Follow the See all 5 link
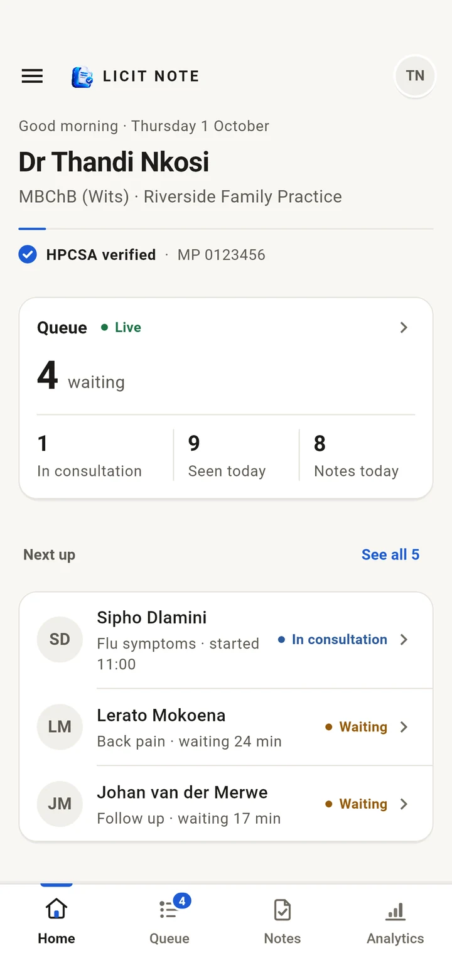This screenshot has height=980, width=452. coord(390,554)
